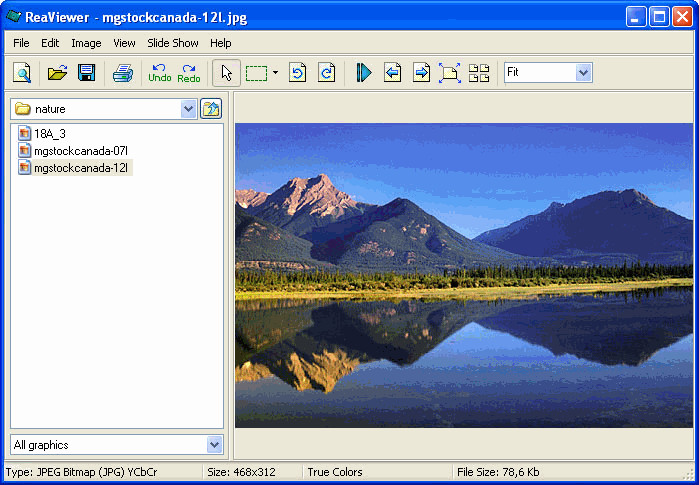Expand the nature folder dropdown
699x485 pixels.
(189, 109)
